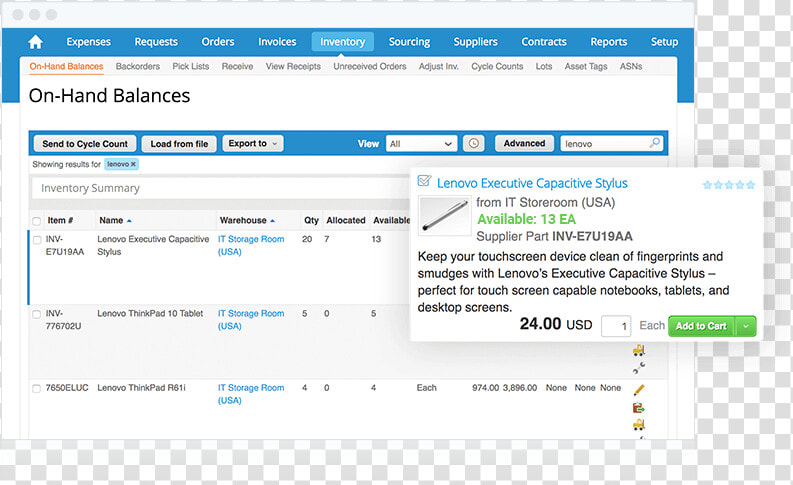793x485 pixels.
Task: Click wrench icon in ThinkPad 10 Tablet row
Action: [639, 368]
